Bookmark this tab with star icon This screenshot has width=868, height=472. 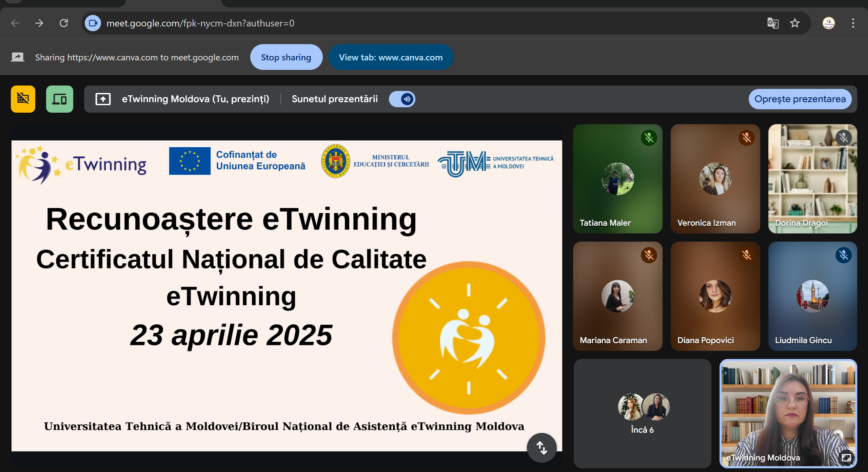795,23
